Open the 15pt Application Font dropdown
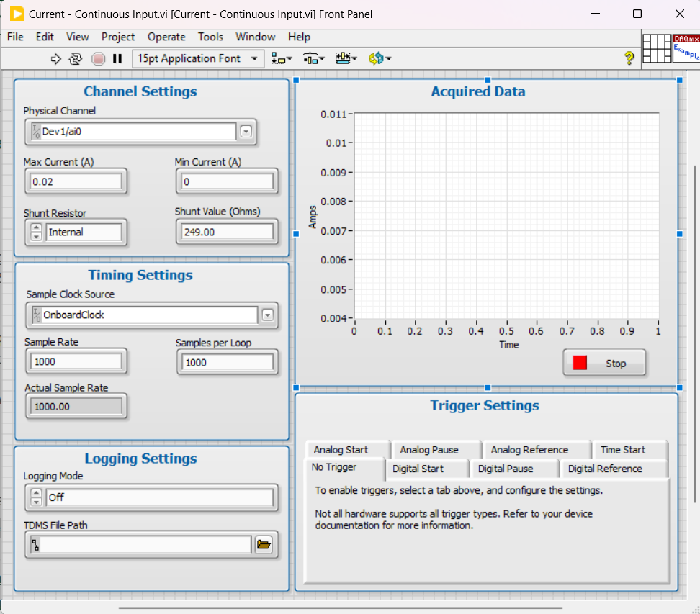700x614 pixels. 198,58
